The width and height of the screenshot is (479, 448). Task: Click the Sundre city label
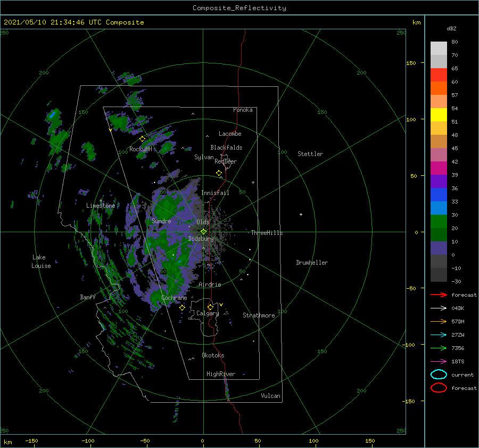(161, 221)
